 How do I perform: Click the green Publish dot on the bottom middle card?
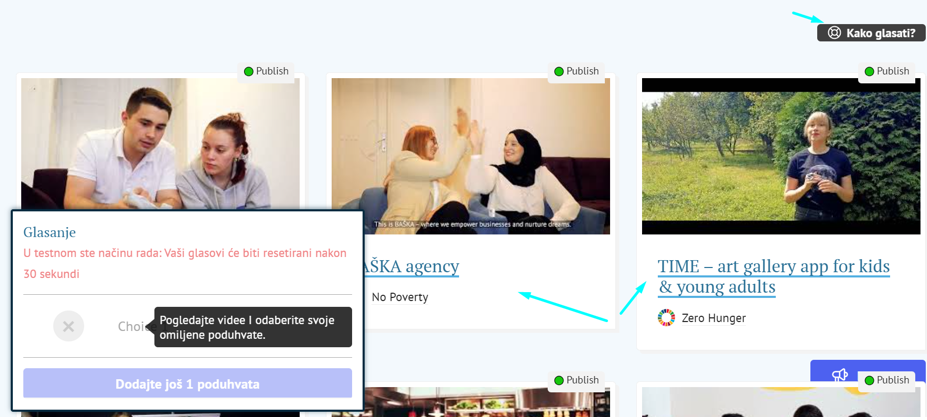pos(559,381)
